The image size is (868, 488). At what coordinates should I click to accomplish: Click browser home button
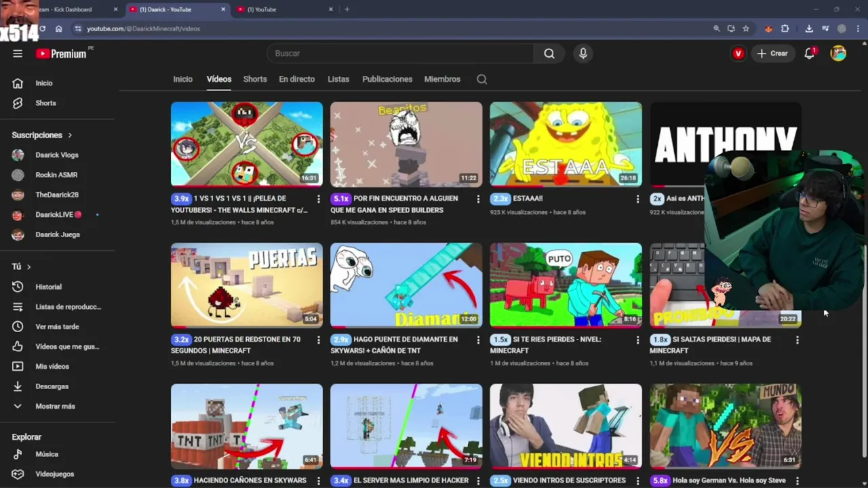pos(59,28)
